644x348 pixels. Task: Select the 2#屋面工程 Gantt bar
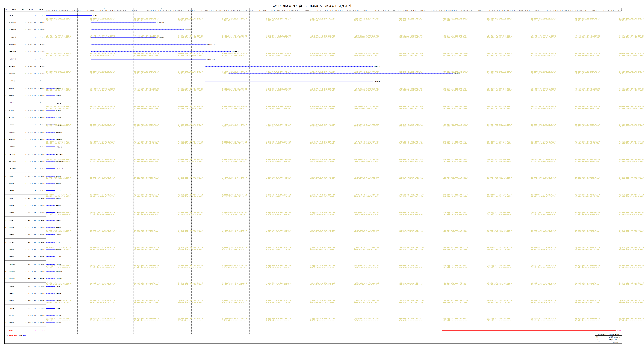point(50,206)
